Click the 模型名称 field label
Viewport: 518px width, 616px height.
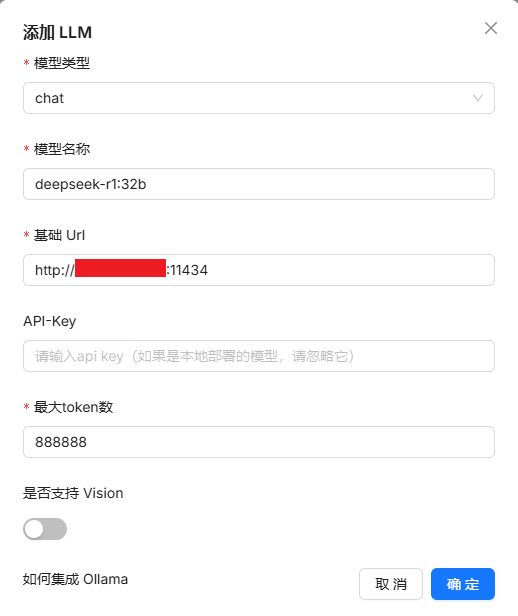[62, 149]
